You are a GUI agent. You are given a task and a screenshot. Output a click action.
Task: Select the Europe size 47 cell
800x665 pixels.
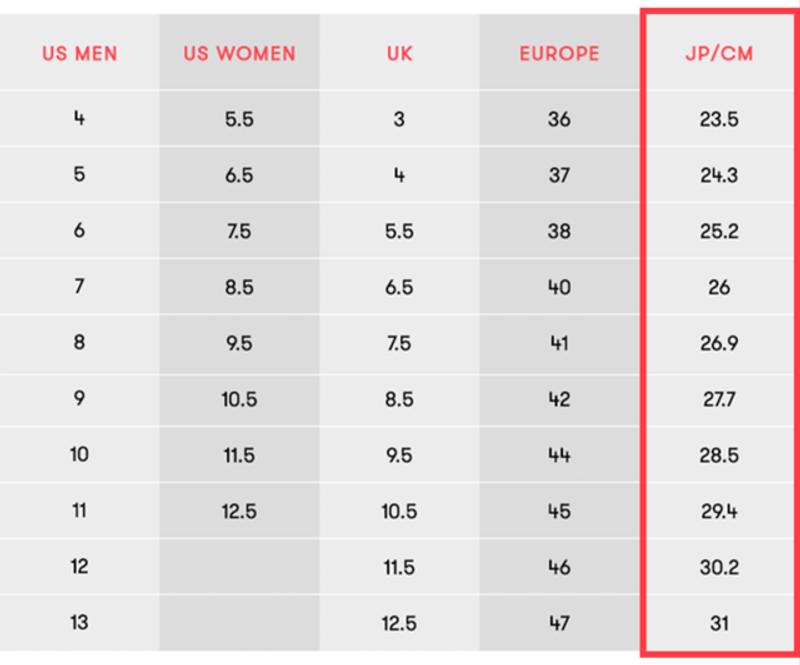559,623
